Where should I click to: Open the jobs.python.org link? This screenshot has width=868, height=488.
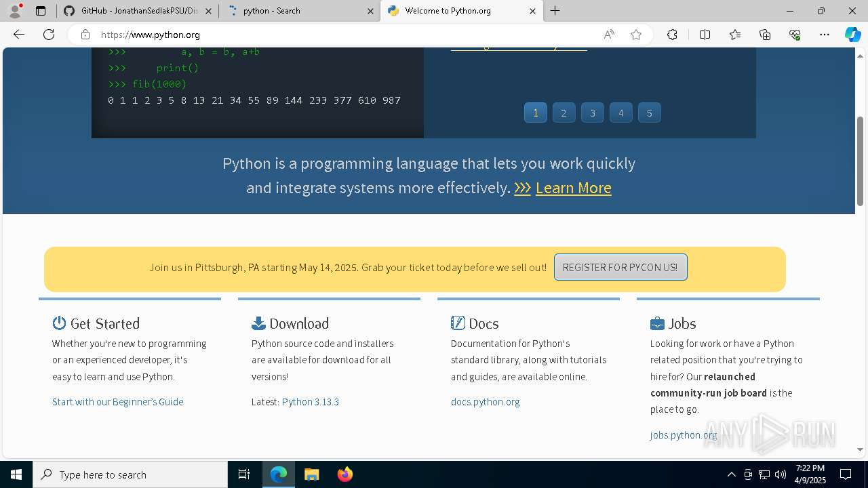tap(684, 435)
